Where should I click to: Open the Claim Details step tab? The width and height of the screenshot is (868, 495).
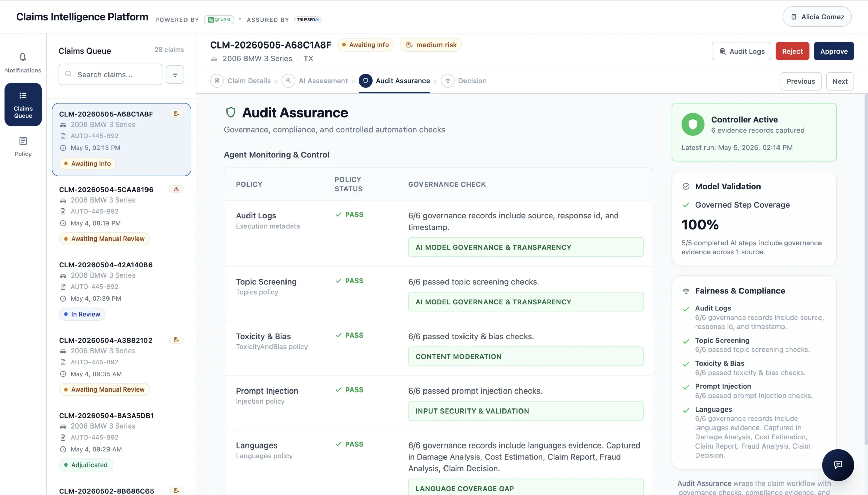coord(240,81)
